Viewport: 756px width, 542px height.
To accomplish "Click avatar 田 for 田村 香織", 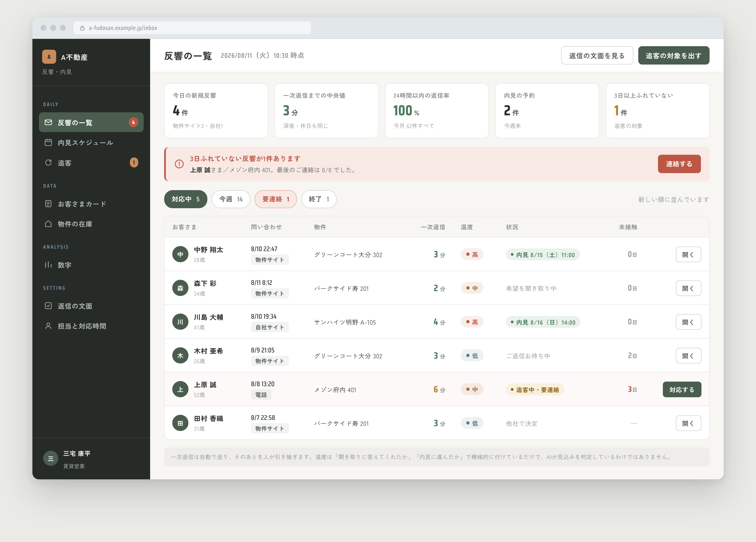I will click(180, 423).
